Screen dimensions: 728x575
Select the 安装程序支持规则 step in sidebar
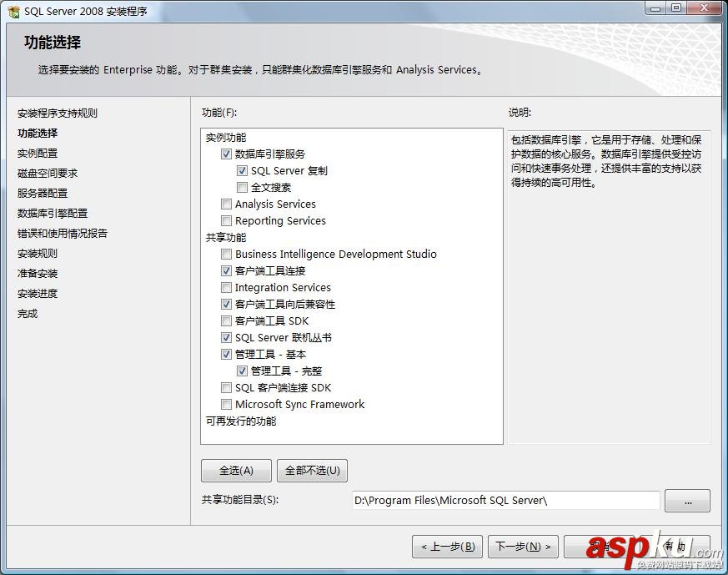[58, 113]
